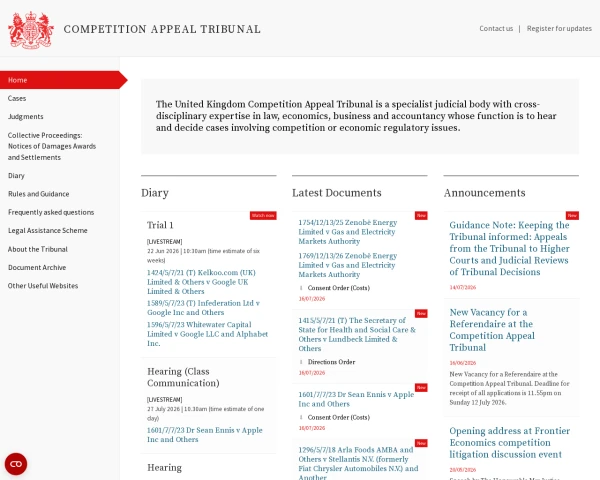600x480 pixels.
Task: Open Frequently asked questions
Action: tap(51, 212)
